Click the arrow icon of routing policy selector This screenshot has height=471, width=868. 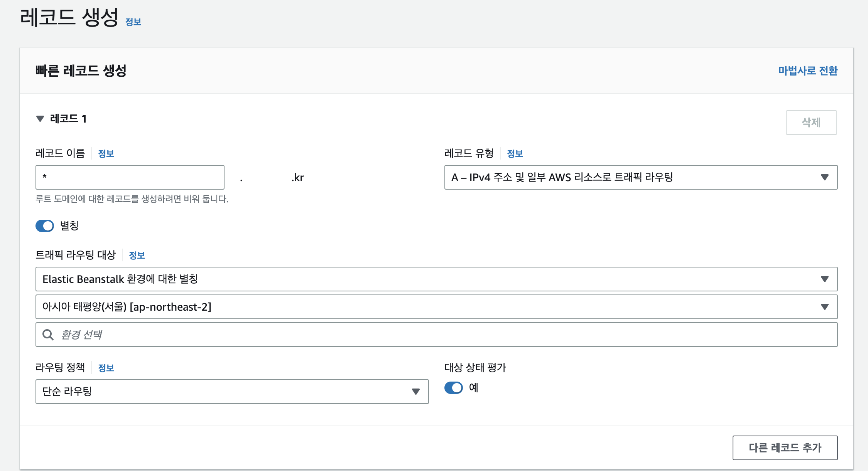pos(415,392)
